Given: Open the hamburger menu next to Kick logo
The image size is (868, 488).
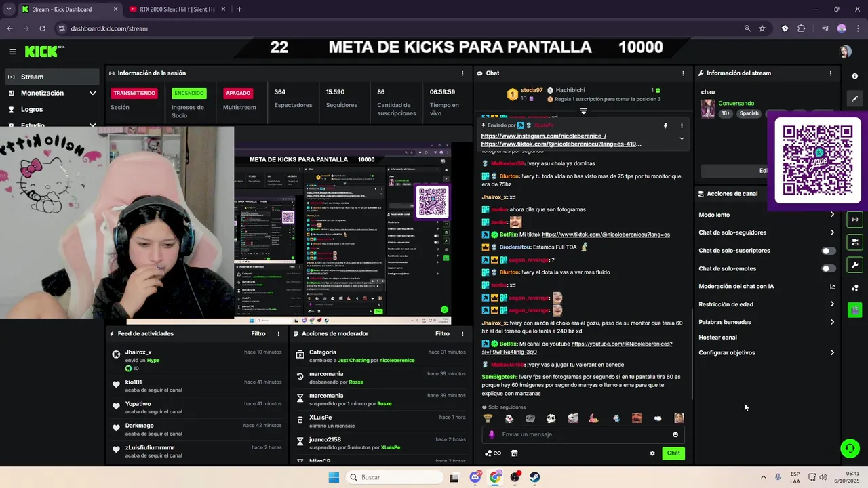Looking at the screenshot, I should point(13,52).
